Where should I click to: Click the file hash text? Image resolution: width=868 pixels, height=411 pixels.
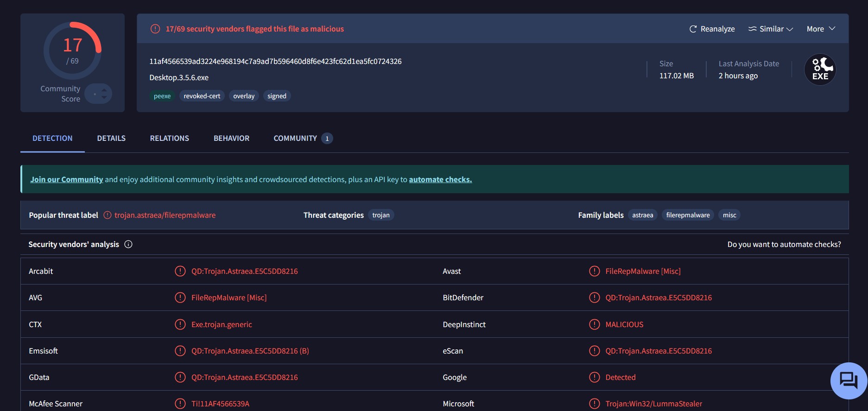click(x=275, y=61)
